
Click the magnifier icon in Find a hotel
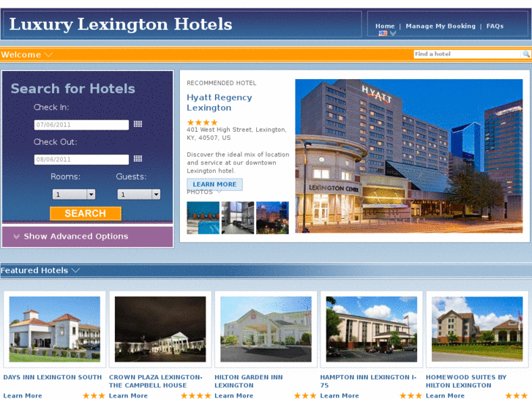[525, 54]
